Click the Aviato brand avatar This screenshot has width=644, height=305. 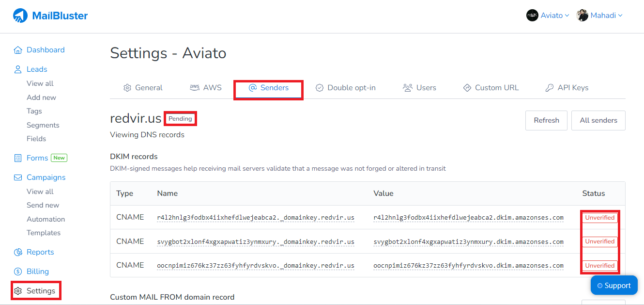532,15
